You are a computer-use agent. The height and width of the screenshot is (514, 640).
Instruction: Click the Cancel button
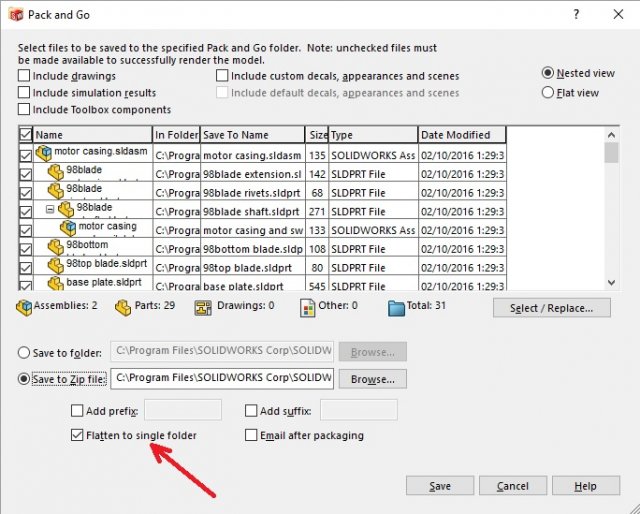[513, 486]
